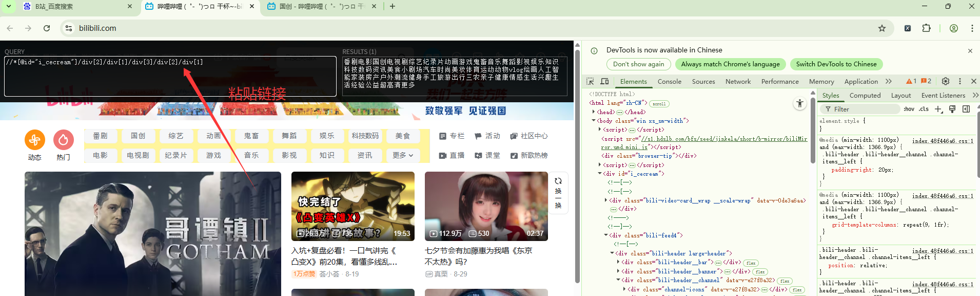Switch to the Computed styles tab
980x296 pixels.
click(x=865, y=95)
